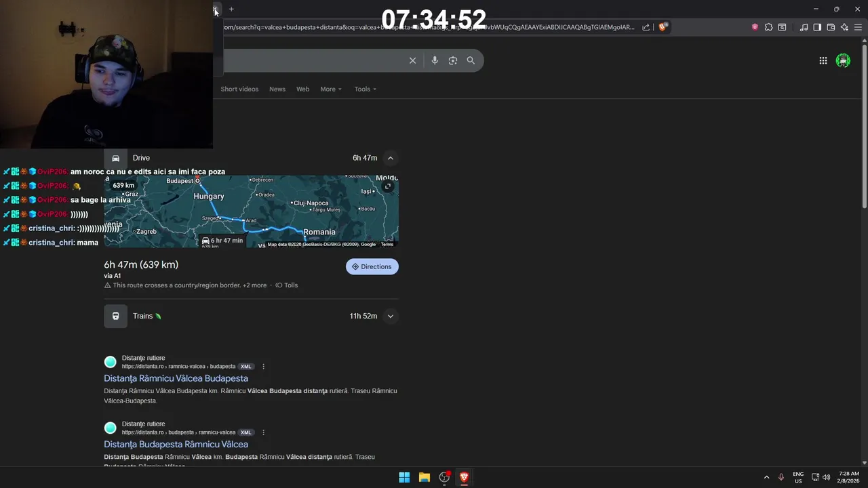Screen dimensions: 868x488
Task: Open the Brave Shields lion icon
Action: [663, 27]
